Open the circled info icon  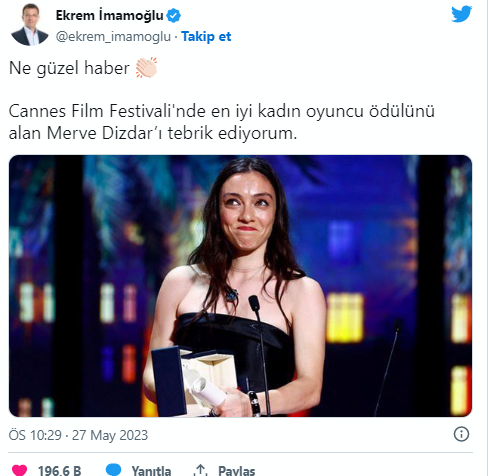(x=461, y=434)
